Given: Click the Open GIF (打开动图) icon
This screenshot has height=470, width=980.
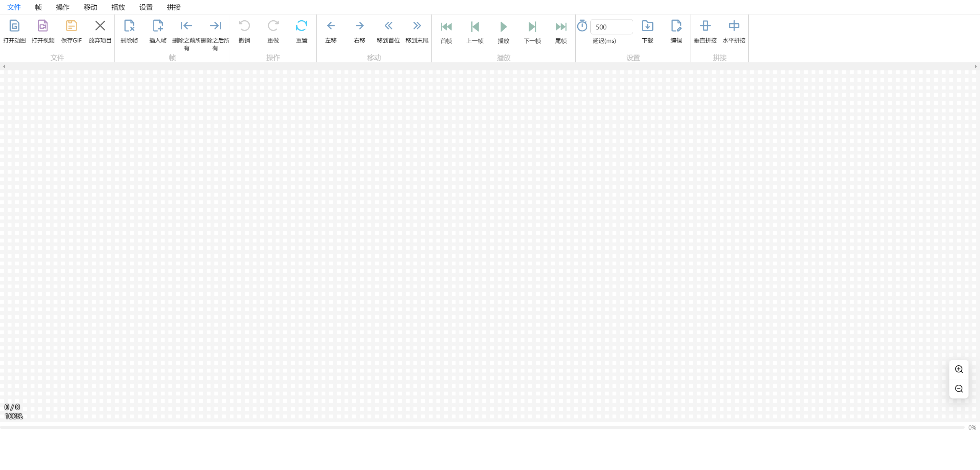Looking at the screenshot, I should pos(14,26).
